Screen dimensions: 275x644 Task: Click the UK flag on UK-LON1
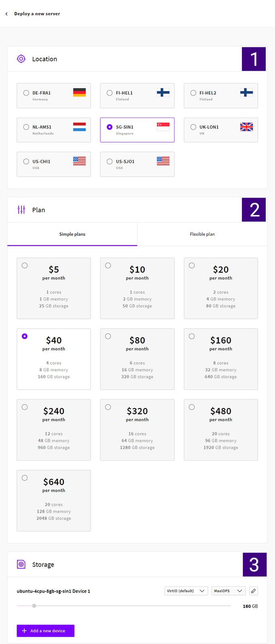246,127
